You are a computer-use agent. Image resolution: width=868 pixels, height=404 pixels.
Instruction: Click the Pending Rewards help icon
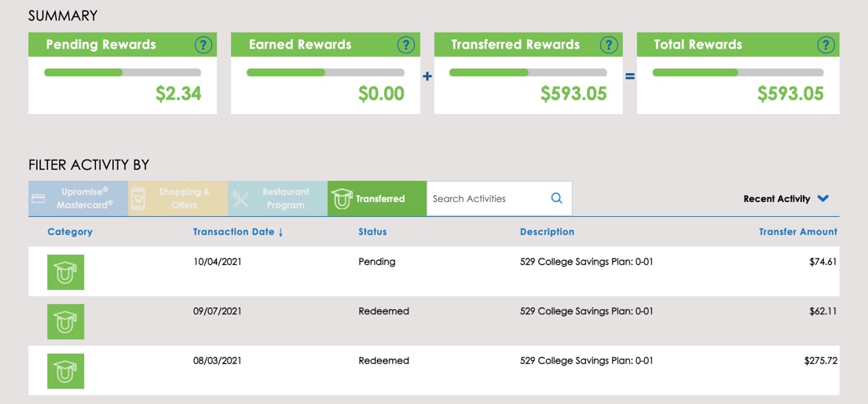pos(203,45)
